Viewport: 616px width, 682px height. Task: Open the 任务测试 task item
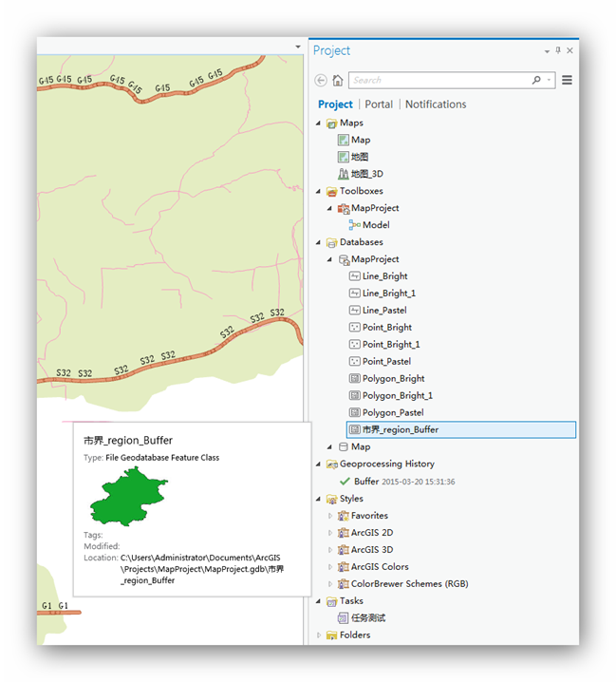point(367,618)
